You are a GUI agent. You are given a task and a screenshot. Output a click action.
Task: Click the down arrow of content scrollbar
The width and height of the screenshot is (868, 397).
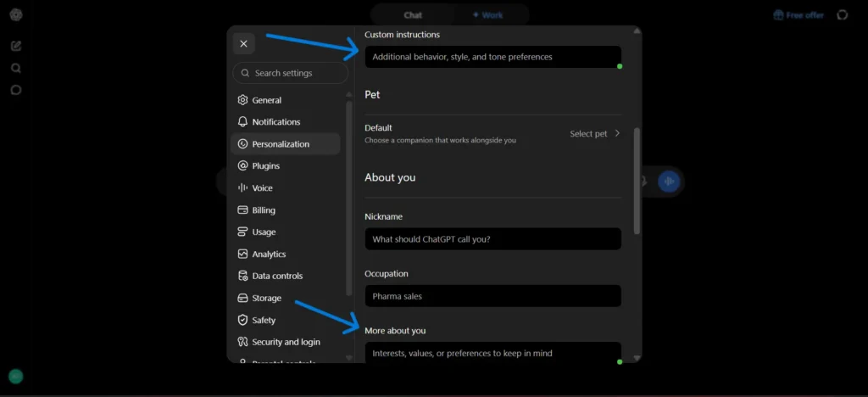[637, 358]
